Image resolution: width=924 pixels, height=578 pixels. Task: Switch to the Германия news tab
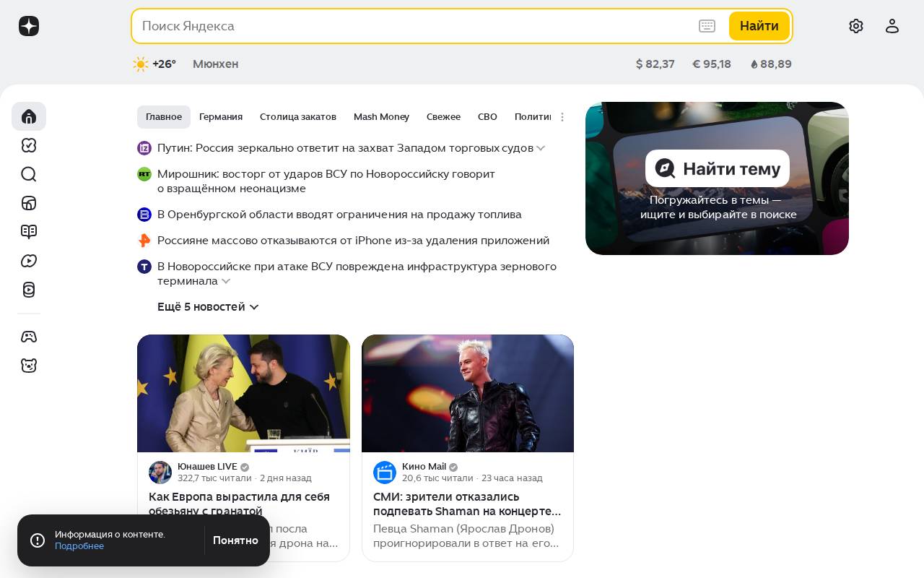click(x=221, y=117)
